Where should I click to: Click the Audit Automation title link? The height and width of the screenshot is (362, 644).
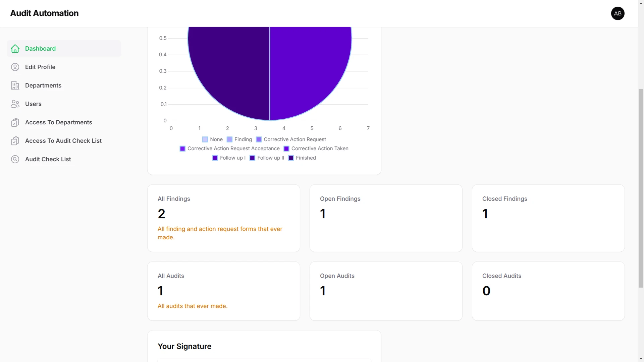click(44, 13)
